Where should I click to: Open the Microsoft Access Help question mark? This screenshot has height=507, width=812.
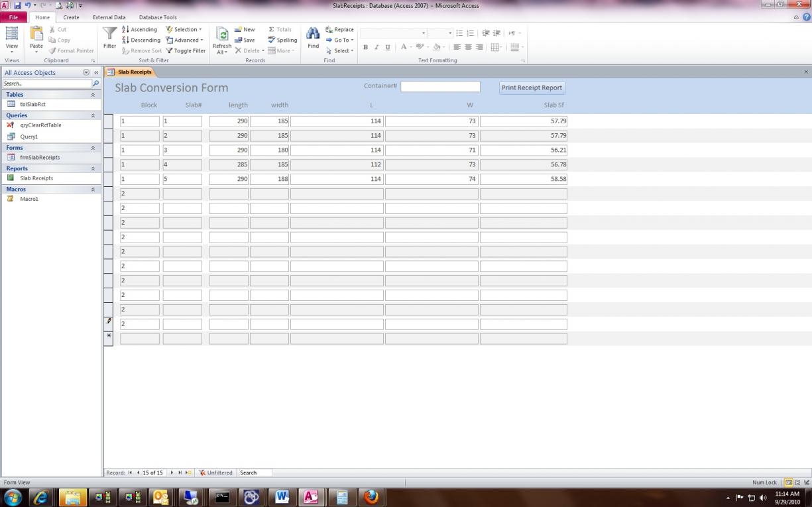(806, 17)
